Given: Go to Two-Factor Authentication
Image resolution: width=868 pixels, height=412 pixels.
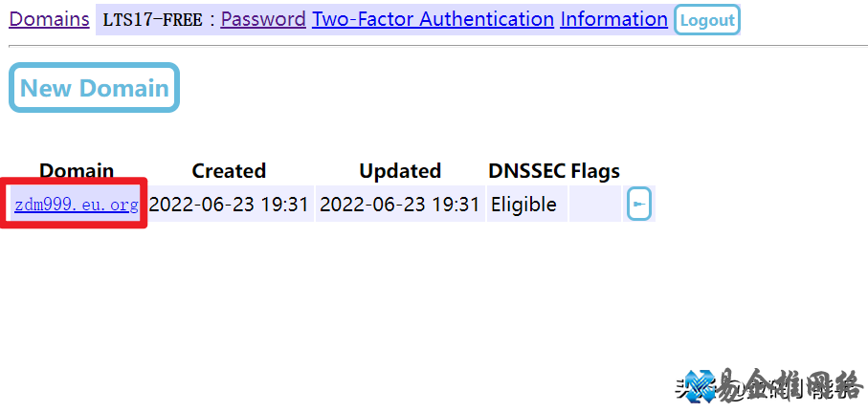Looking at the screenshot, I should [x=433, y=19].
